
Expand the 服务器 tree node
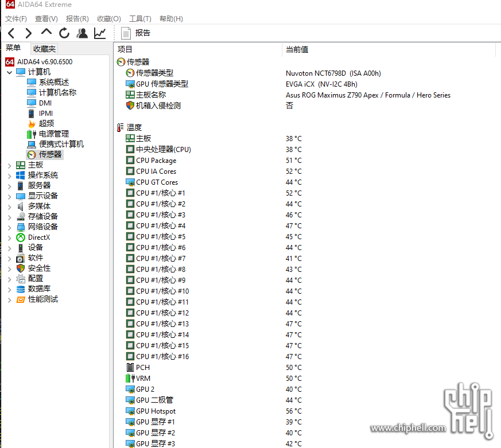coord(10,186)
